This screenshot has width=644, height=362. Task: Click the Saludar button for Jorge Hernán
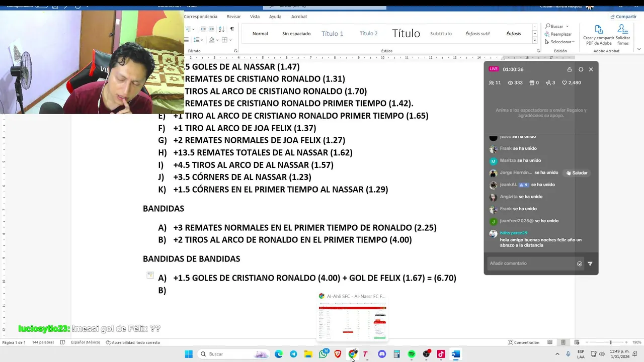click(x=577, y=173)
